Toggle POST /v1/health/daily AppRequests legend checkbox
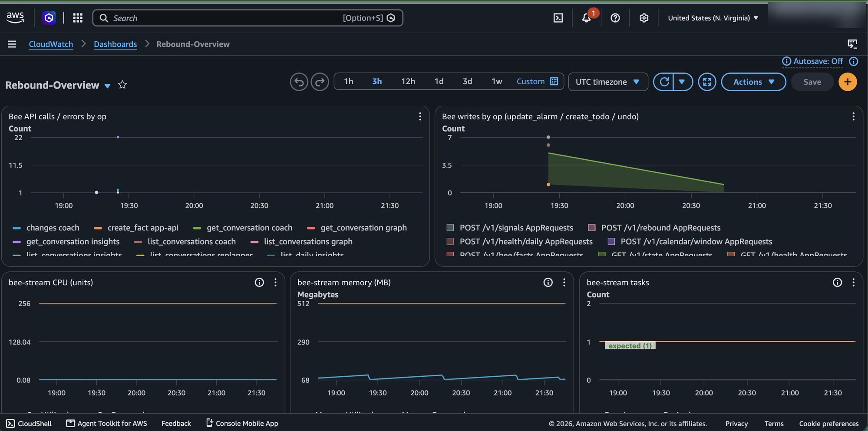The height and width of the screenshot is (431, 868). 450,241
